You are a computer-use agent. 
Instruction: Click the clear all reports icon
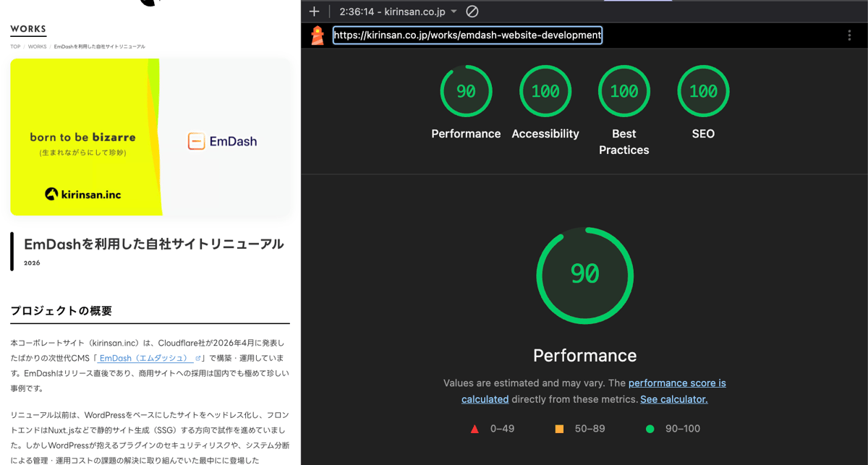472,12
